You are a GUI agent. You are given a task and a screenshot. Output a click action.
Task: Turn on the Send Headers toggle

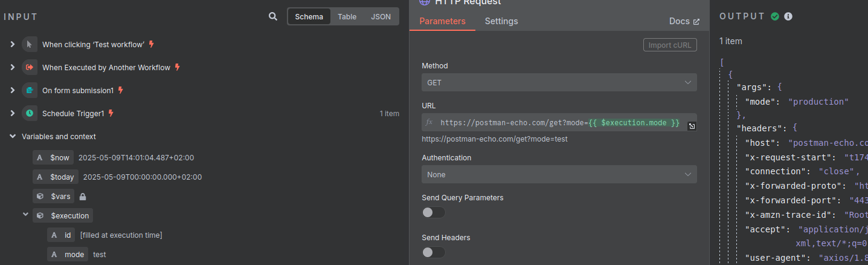pyautogui.click(x=434, y=252)
